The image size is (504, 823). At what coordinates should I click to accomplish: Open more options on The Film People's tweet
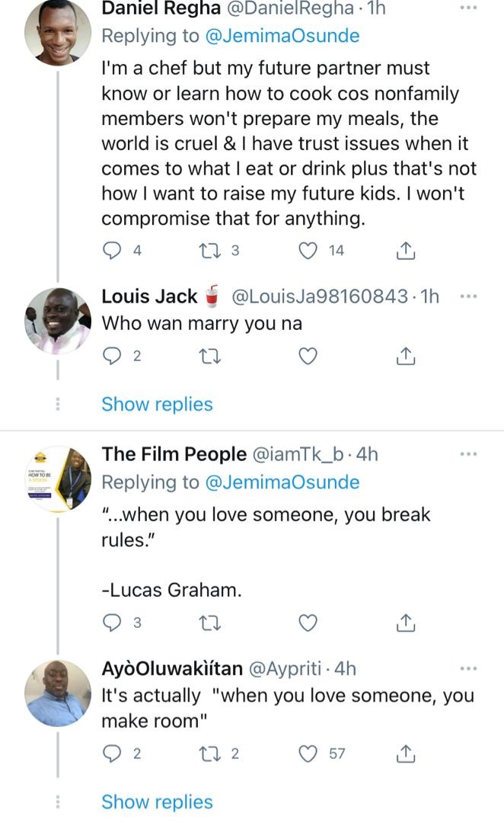pos(469,454)
